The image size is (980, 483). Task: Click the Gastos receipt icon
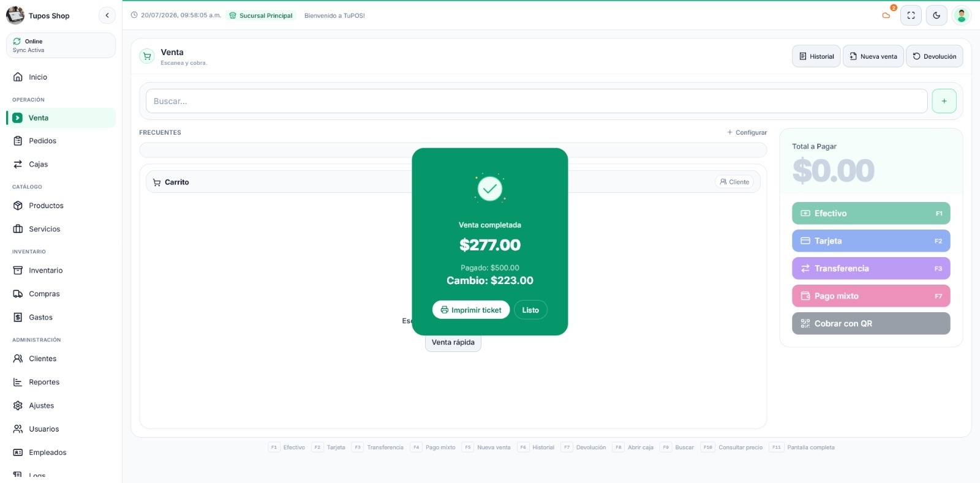tap(18, 317)
